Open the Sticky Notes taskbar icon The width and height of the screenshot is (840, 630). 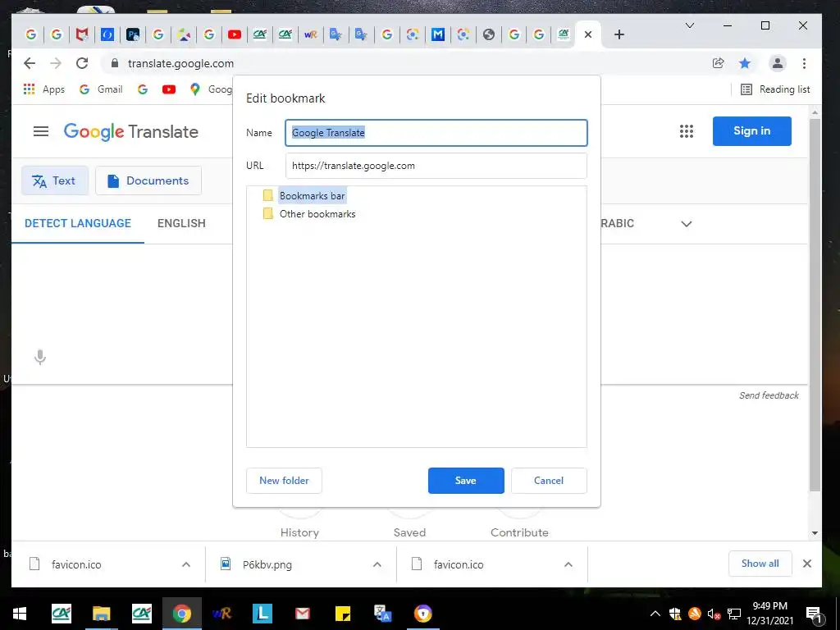(343, 614)
